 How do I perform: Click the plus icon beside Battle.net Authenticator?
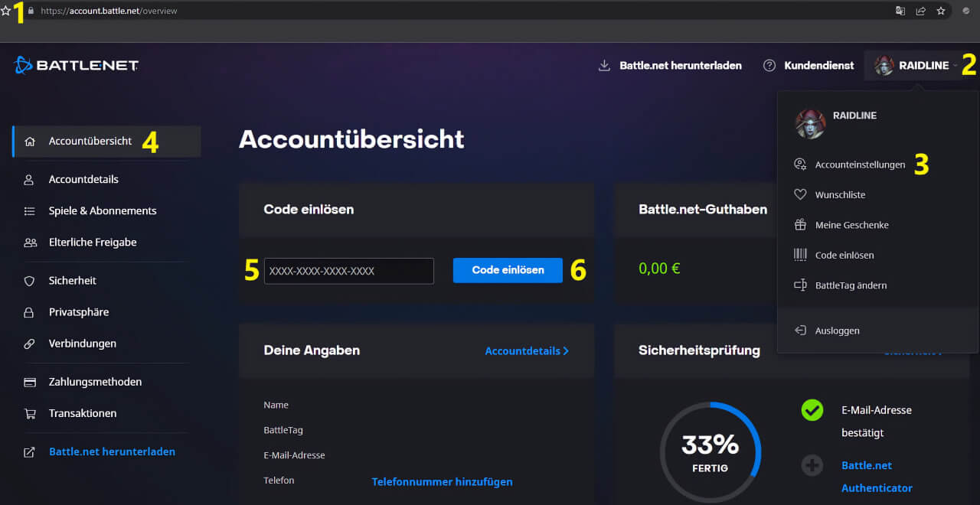[812, 465]
